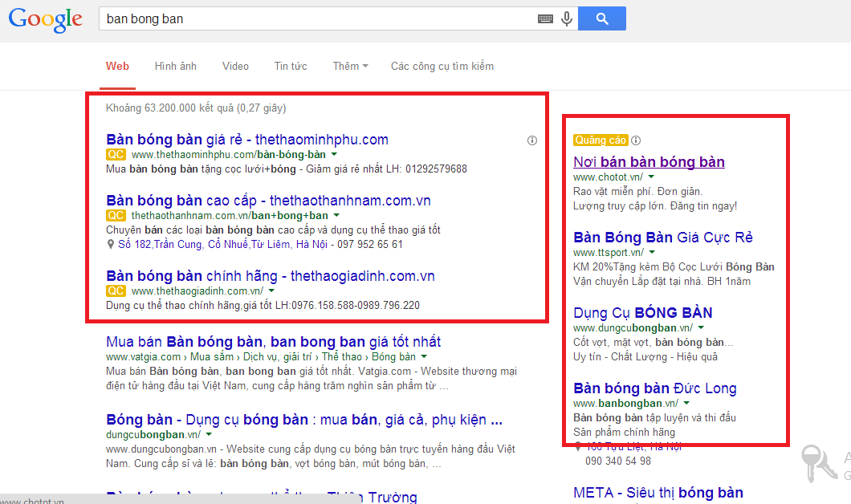This screenshot has width=851, height=504.
Task: Open dropdown beside dungcubongban.vn link
Action: tap(207, 433)
